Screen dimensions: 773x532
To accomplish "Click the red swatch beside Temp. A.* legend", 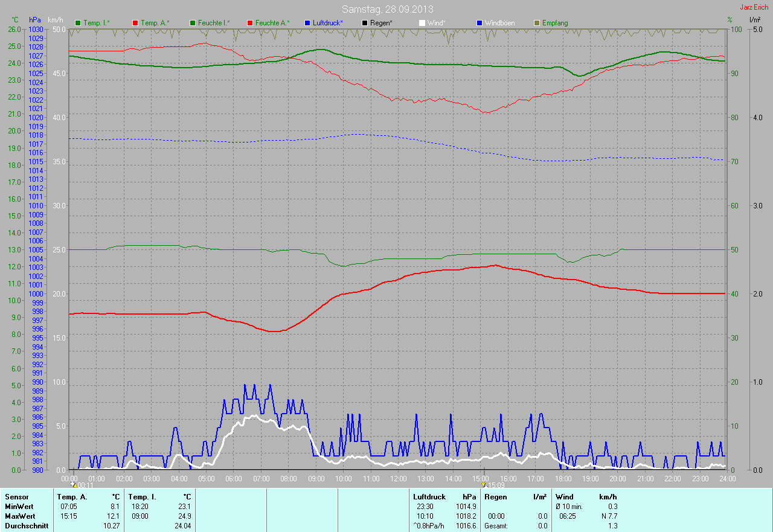I will pyautogui.click(x=135, y=23).
